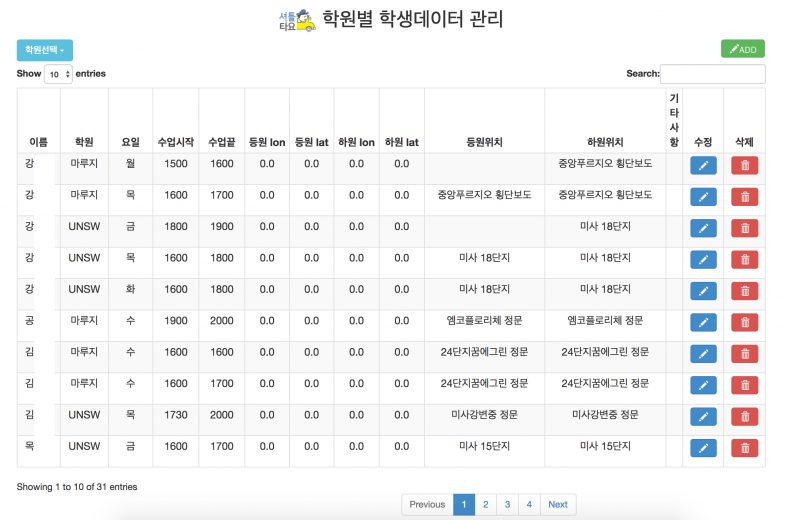Delete the 미사 15단지 row
The height and width of the screenshot is (520, 789).
tap(745, 447)
